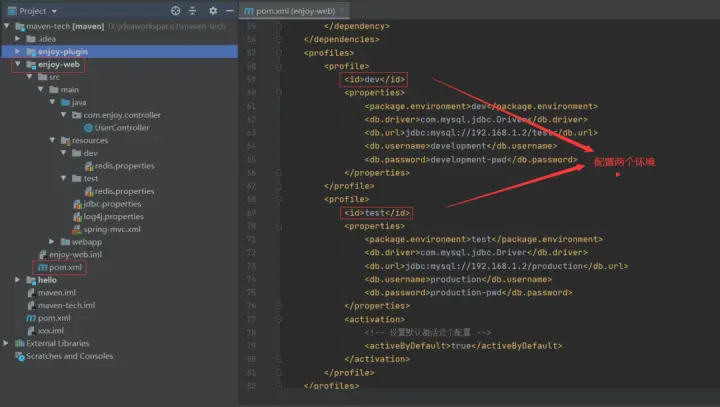Screen dimensions: 720x407
Task: Collapse the java source folder
Action: coord(52,102)
